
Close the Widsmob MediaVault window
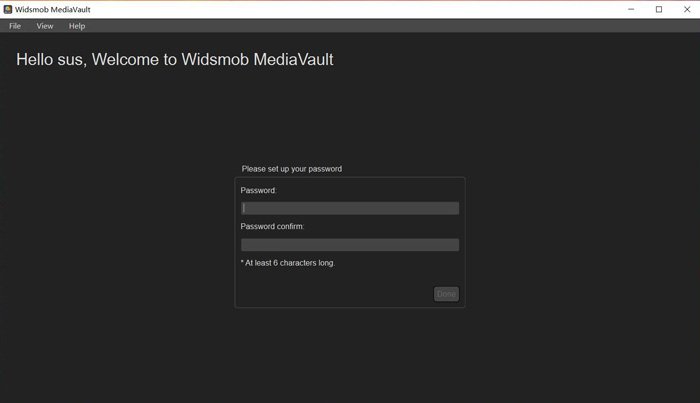point(687,9)
